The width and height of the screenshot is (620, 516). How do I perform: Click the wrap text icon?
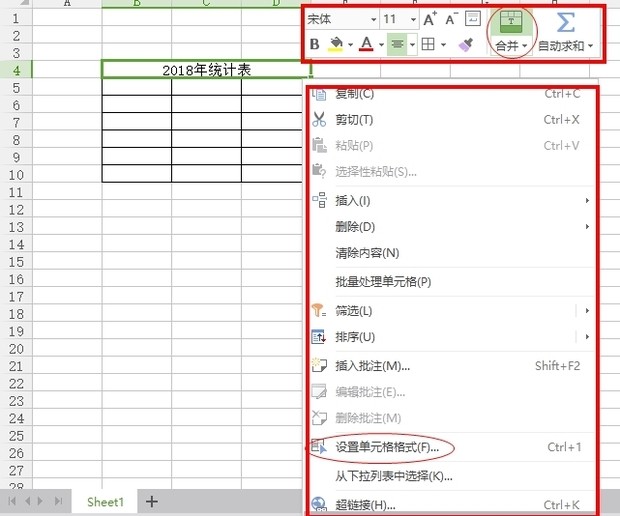click(473, 18)
